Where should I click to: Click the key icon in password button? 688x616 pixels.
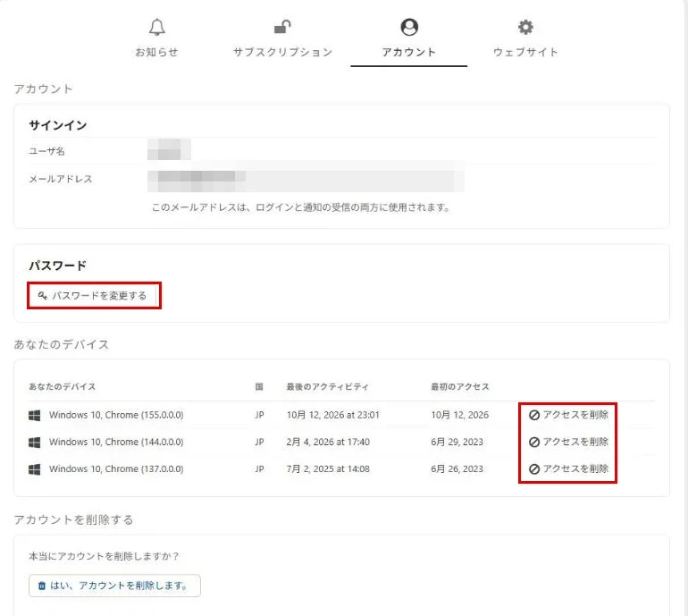(x=43, y=296)
